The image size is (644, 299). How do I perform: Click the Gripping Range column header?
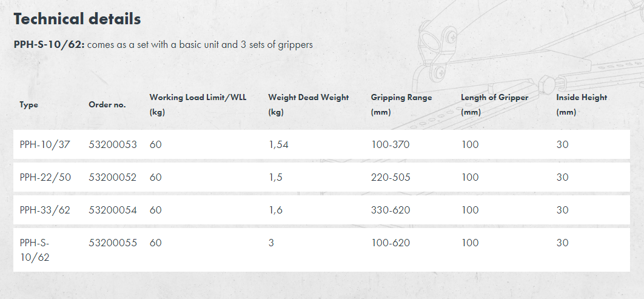tap(401, 98)
